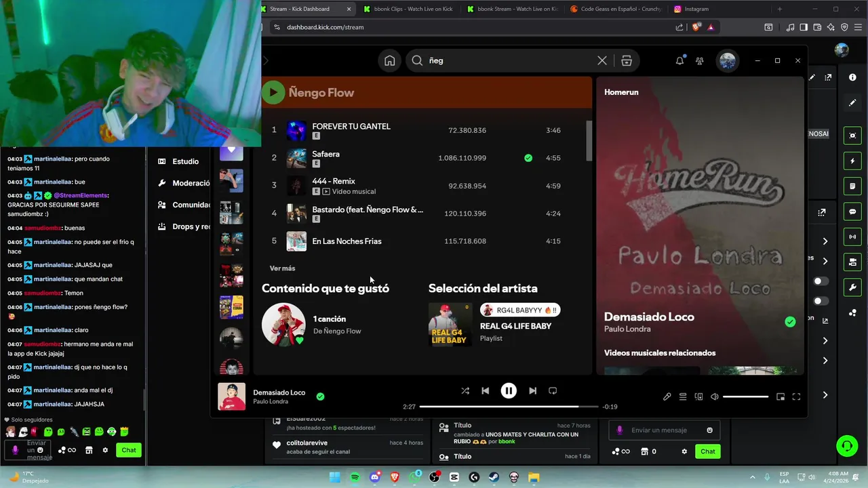Switch to Instagram browser tab
The height and width of the screenshot is (488, 868).
[x=719, y=9]
